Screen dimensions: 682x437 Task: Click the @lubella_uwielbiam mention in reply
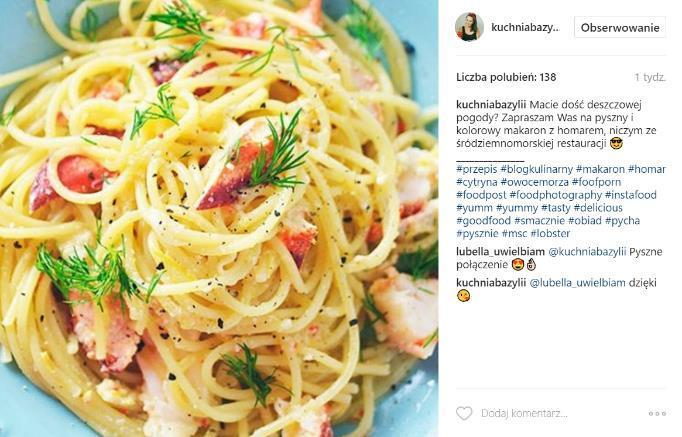pos(577,283)
